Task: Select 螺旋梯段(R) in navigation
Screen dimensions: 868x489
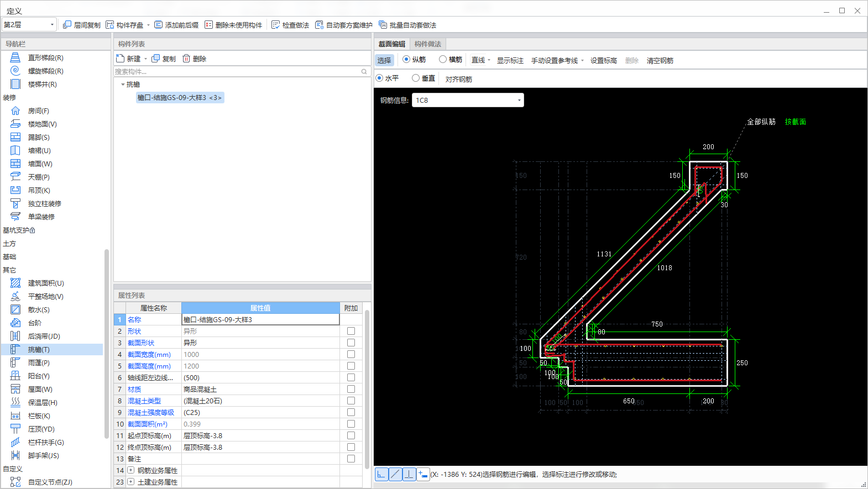Action: (x=45, y=71)
